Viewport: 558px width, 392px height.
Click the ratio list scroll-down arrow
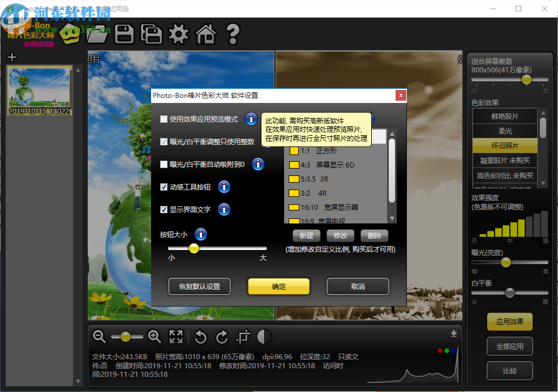coord(392,218)
